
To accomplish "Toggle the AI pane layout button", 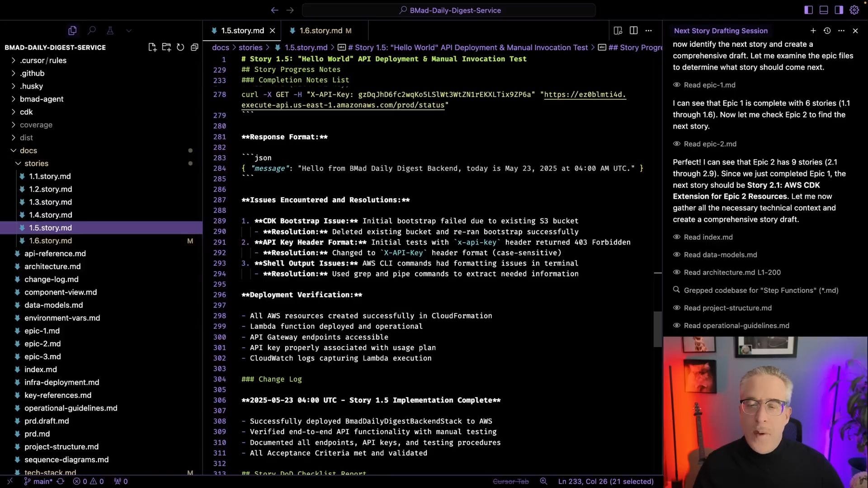I will 839,10.
